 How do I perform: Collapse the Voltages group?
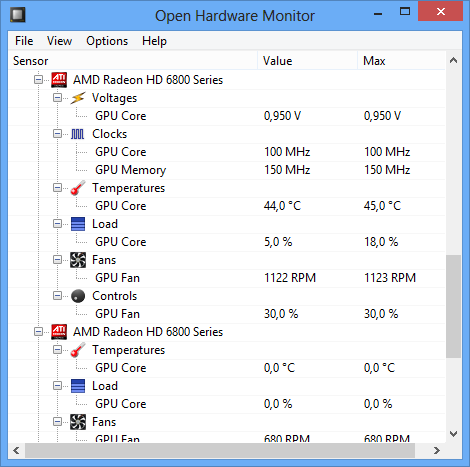pyautogui.click(x=57, y=98)
